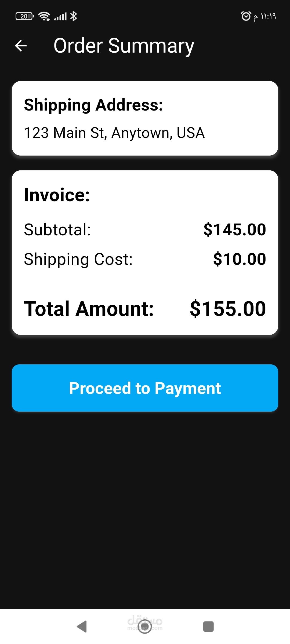Tap the Shipping Address heading
Viewport: 290px width, 644px height.
click(x=93, y=105)
